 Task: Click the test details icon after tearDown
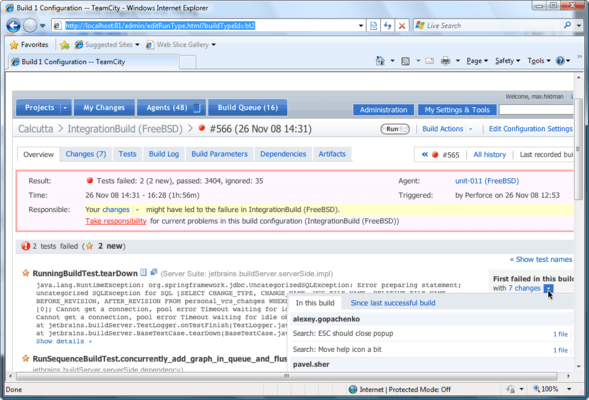[143, 272]
